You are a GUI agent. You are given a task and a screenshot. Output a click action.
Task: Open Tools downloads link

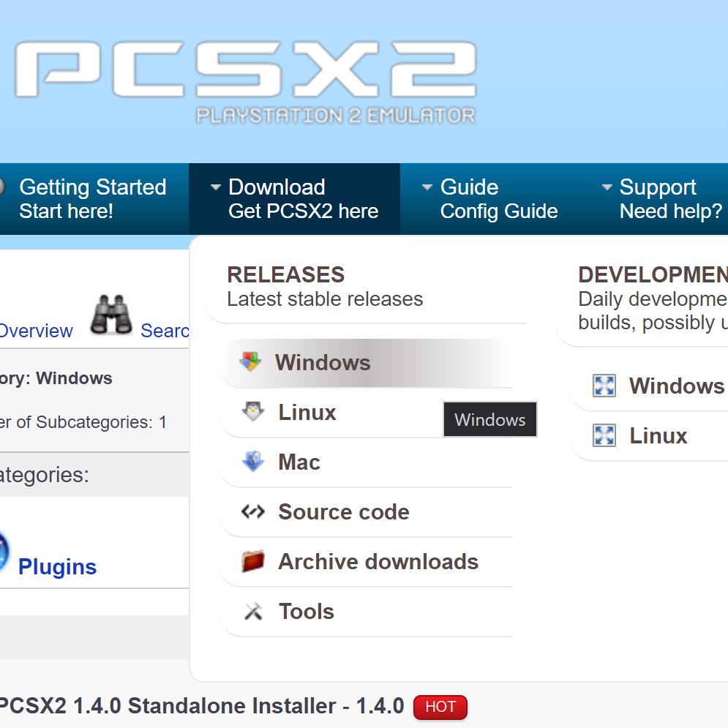(x=367, y=611)
